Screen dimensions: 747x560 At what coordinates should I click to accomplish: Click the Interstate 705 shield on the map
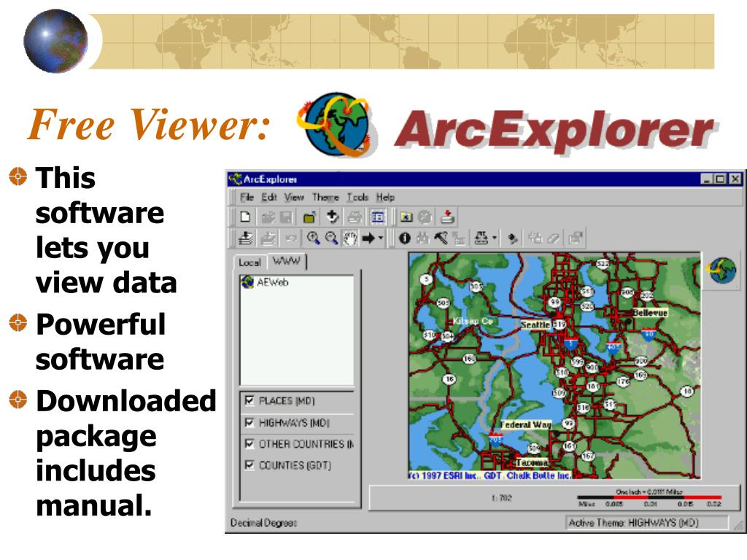click(495, 439)
